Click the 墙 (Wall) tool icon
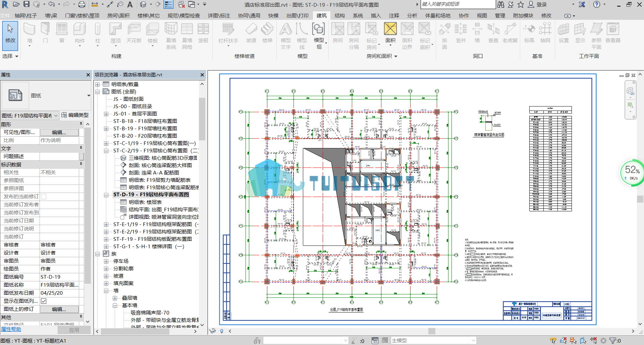Viewport: 644px width, 345px height. pos(30,29)
